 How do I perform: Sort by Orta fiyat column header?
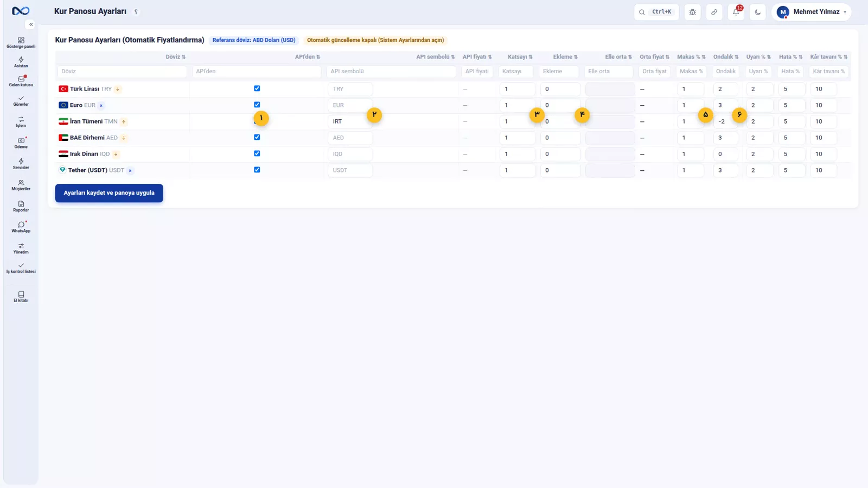click(x=654, y=57)
